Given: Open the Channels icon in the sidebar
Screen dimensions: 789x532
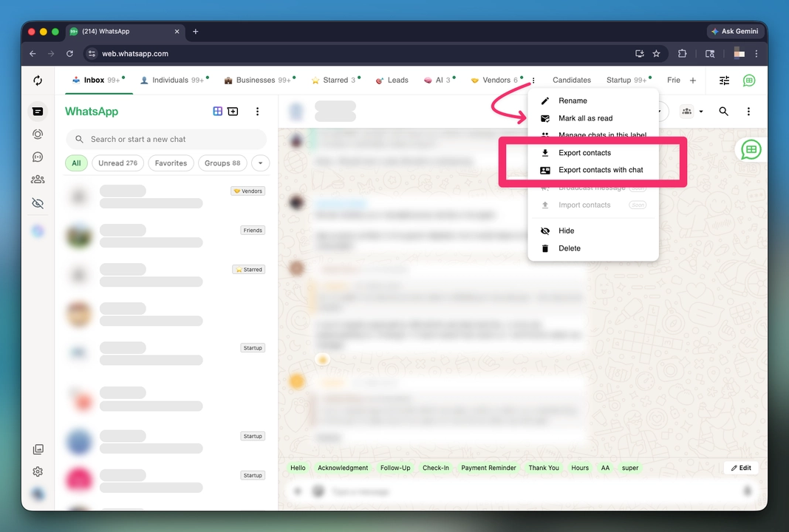Looking at the screenshot, I should click(x=38, y=157).
